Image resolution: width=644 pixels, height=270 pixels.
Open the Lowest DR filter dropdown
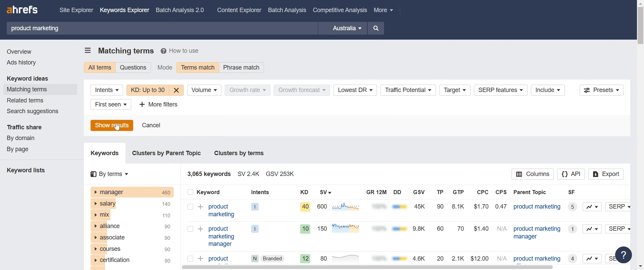355,90
